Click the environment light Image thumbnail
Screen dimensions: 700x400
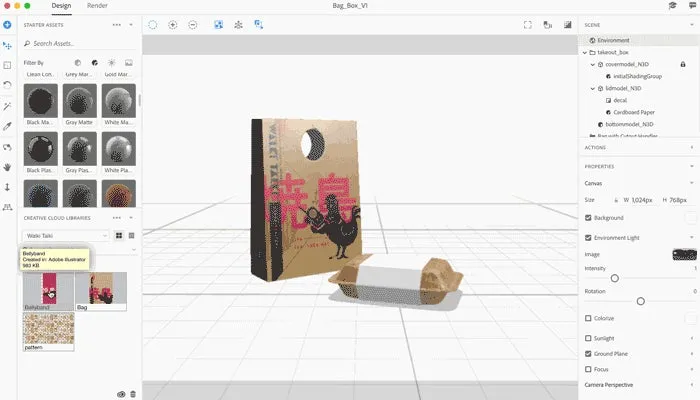tap(684, 254)
